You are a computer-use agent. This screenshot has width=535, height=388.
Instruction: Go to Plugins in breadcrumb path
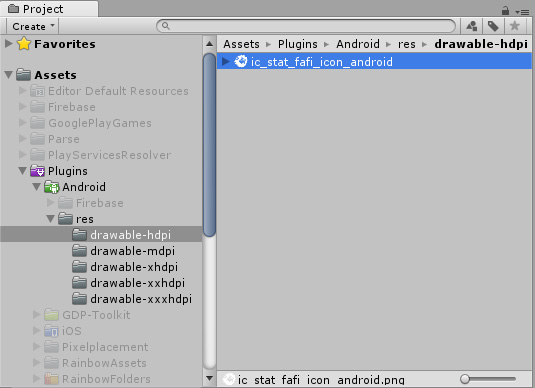click(298, 44)
